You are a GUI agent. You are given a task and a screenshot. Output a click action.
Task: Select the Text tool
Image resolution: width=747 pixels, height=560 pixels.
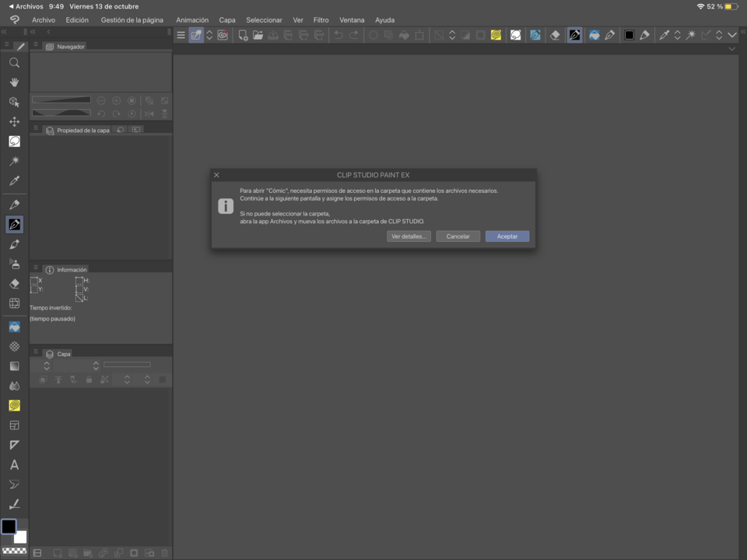(x=14, y=465)
